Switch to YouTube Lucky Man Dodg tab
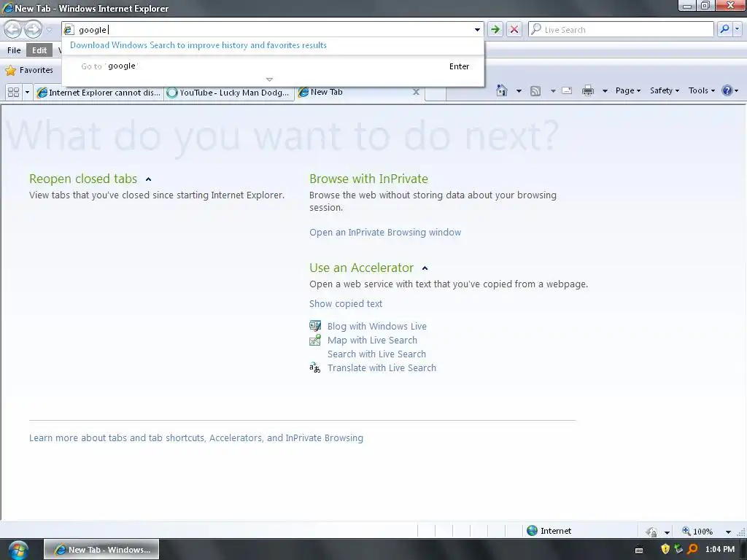The height and width of the screenshot is (560, 747). 229,93
